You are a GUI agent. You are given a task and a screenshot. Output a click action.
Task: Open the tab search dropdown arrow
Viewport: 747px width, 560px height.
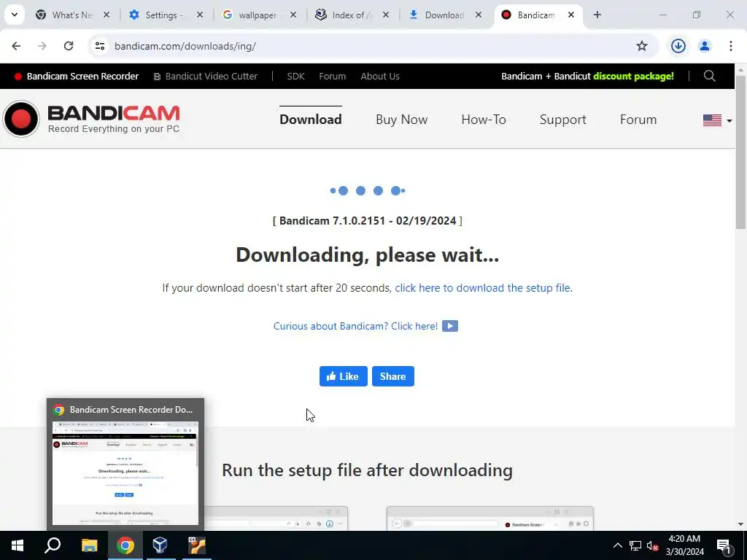[15, 15]
